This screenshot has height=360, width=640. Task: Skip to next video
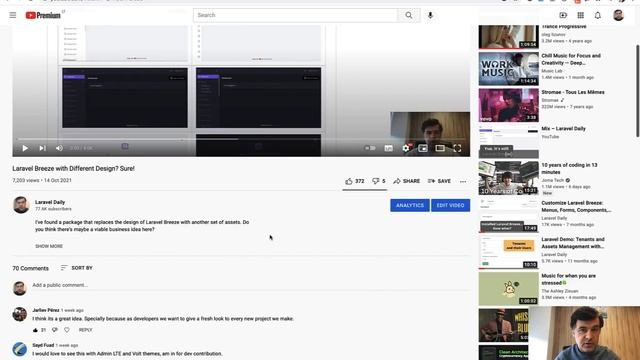pos(42,148)
